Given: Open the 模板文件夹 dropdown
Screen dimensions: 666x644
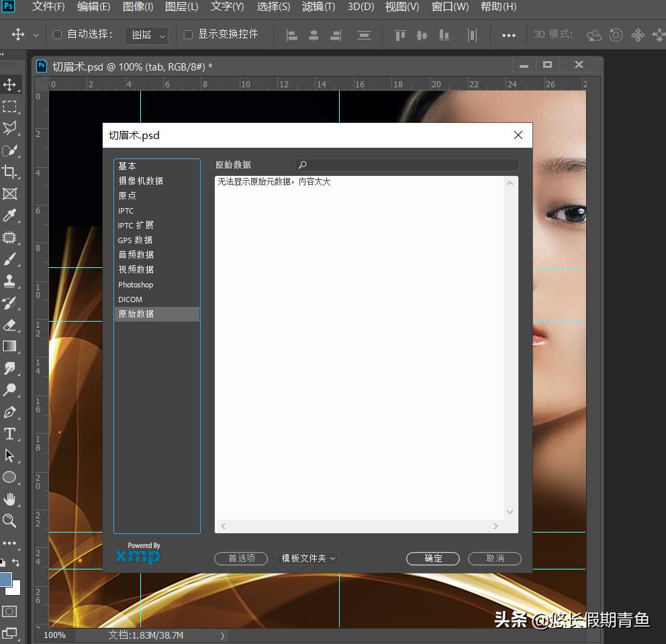Looking at the screenshot, I should point(307,558).
